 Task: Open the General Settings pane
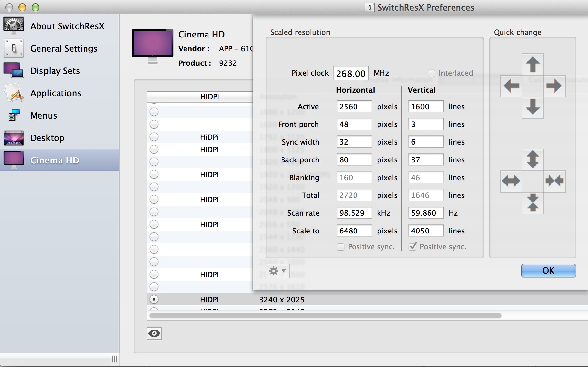[x=60, y=48]
